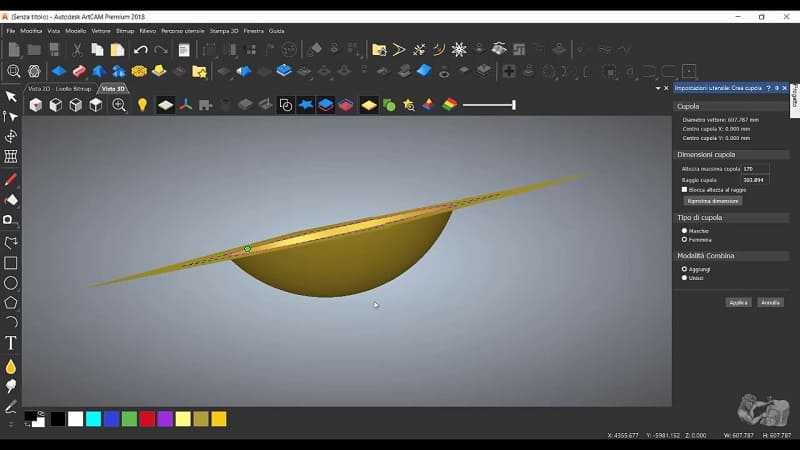Click the copy icon in toolbar
The image size is (800, 450).
(97, 50)
